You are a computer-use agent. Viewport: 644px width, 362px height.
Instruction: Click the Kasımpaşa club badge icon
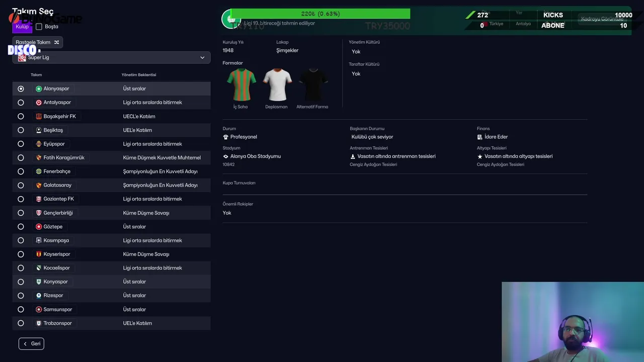(x=39, y=240)
